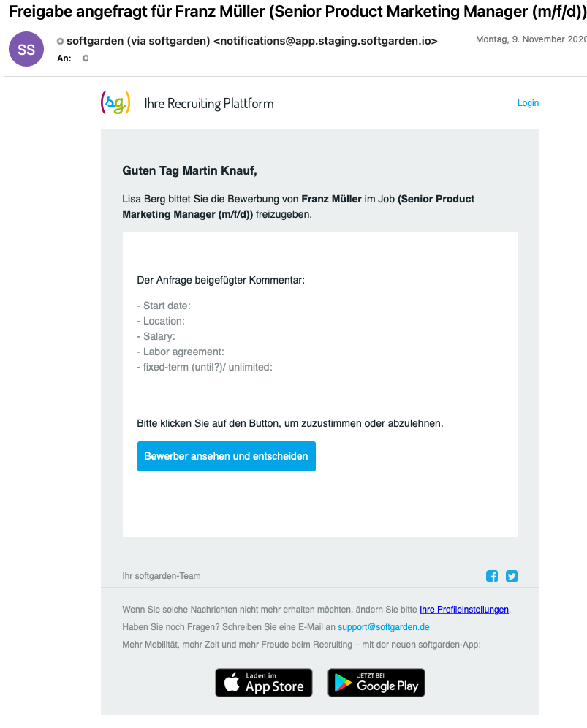The height and width of the screenshot is (728, 587).
Task: Click the Guten Tag Martin Knauf greeting
Action: tap(189, 171)
